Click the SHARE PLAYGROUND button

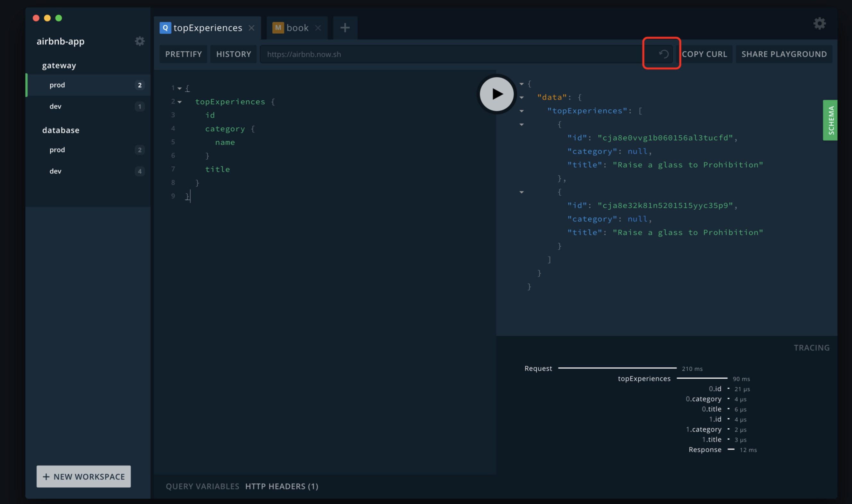784,54
